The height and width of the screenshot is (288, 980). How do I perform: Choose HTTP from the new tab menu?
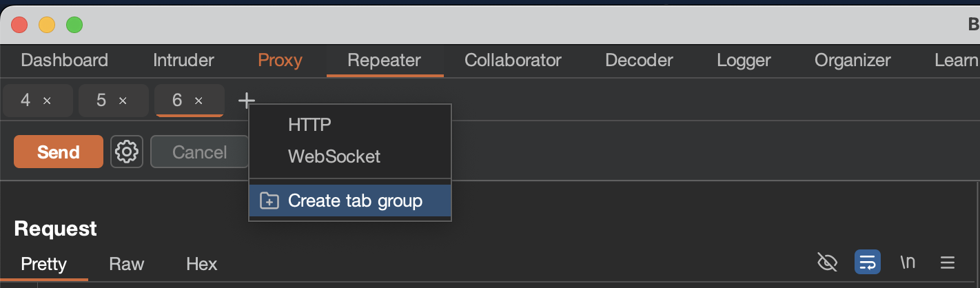[309, 125]
